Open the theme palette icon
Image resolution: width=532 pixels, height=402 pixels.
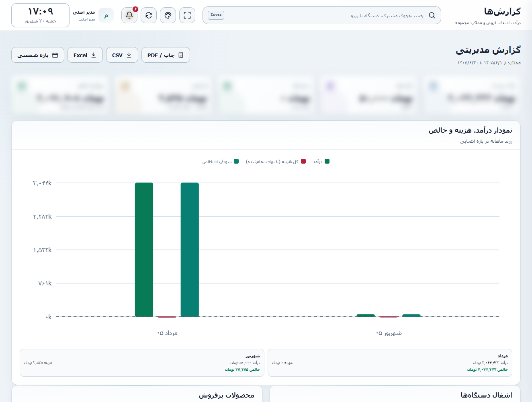[x=168, y=15]
